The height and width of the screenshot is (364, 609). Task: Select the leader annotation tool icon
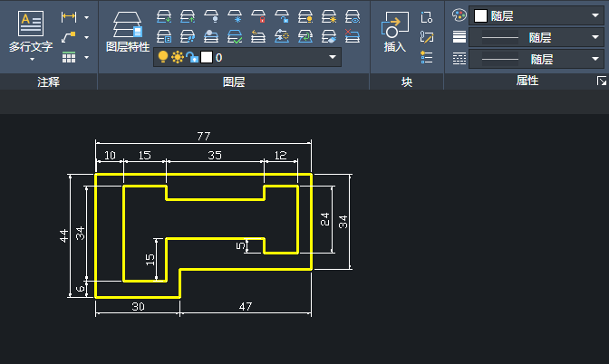[x=69, y=37]
